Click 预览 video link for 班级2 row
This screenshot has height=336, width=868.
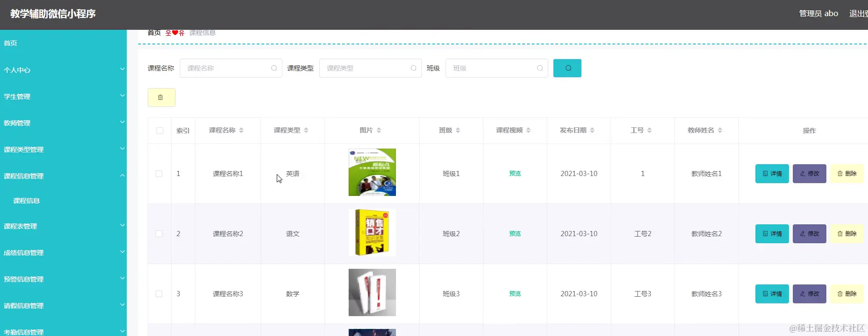pyautogui.click(x=515, y=234)
